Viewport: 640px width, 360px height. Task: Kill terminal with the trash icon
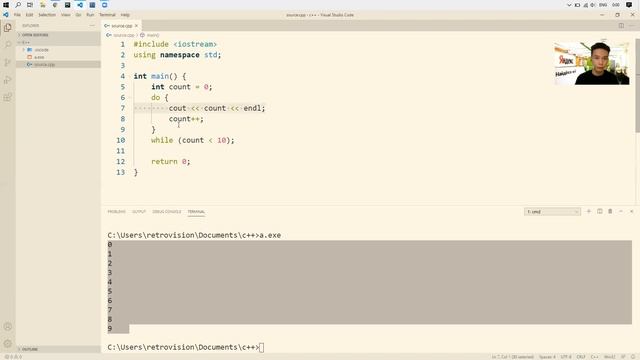tap(610, 211)
